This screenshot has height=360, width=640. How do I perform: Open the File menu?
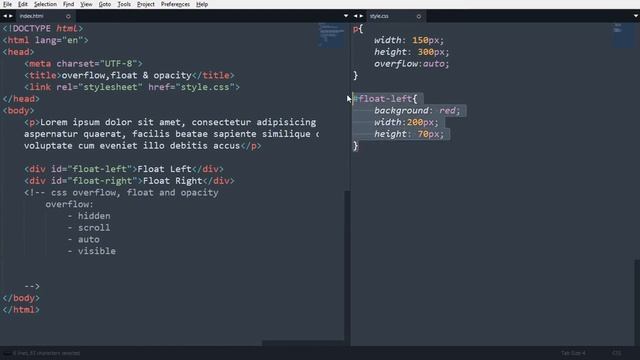[x=7, y=4]
